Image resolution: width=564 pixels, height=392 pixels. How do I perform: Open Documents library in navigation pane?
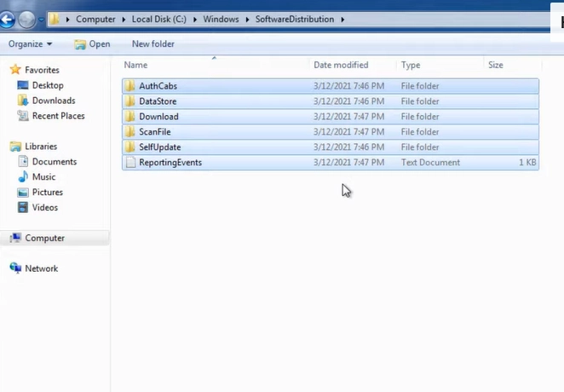(x=55, y=162)
